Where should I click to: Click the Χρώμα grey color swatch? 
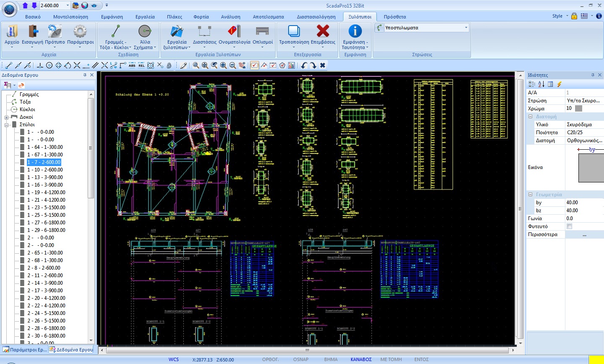pyautogui.click(x=578, y=109)
